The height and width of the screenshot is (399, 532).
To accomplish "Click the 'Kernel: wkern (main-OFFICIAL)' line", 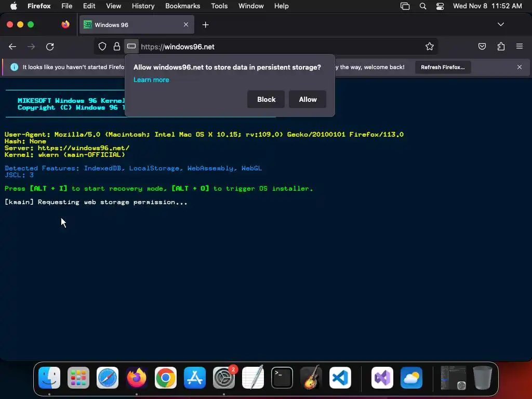I will (65, 155).
